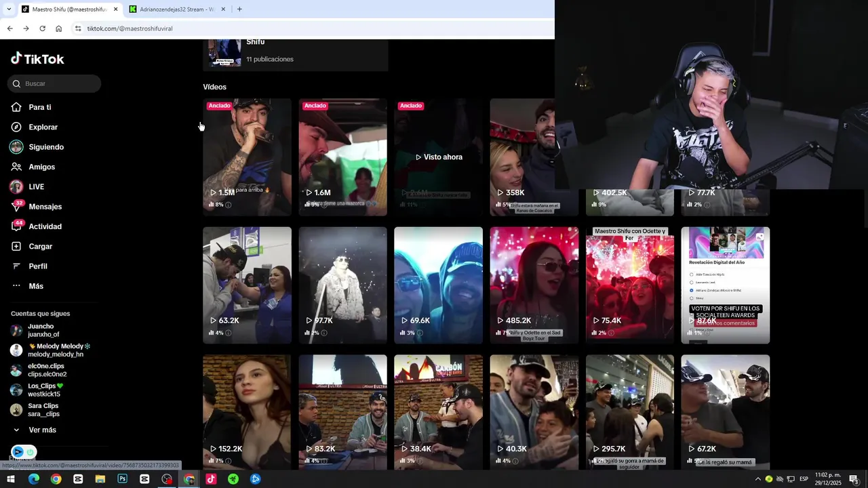Play the video with 40.3K views
Image resolution: width=868 pixels, height=488 pixels.
pos(534,412)
